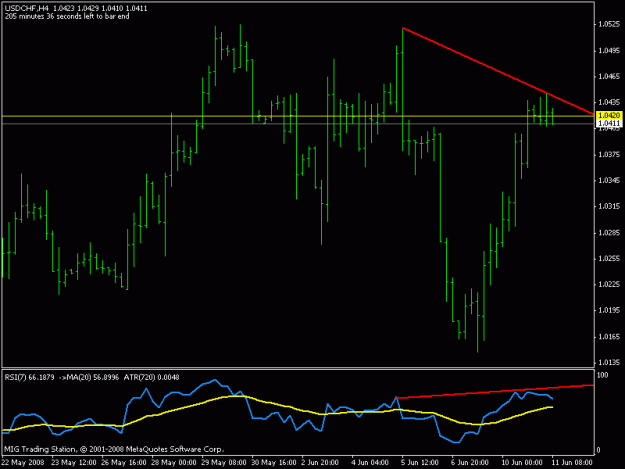
Task: Select the yellow horizontal line at 1.0420
Action: coord(298,116)
